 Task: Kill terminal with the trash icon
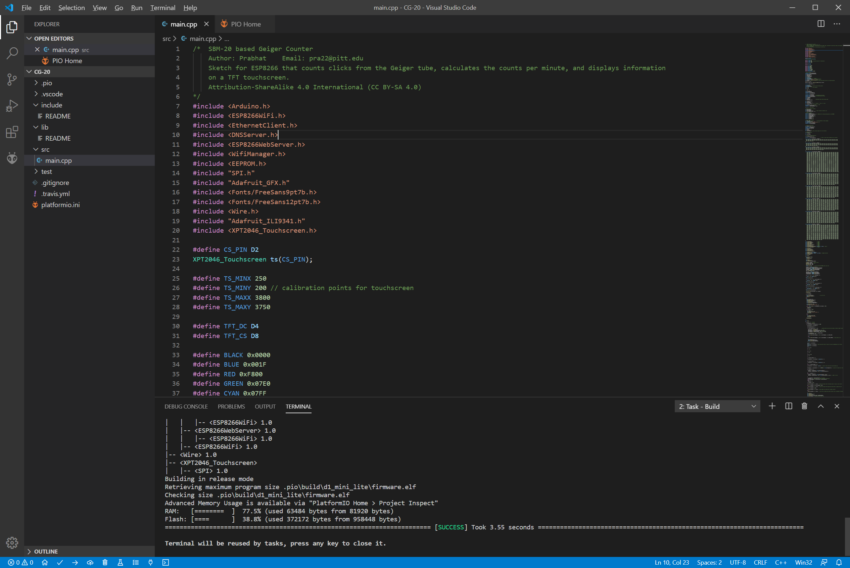coord(805,406)
